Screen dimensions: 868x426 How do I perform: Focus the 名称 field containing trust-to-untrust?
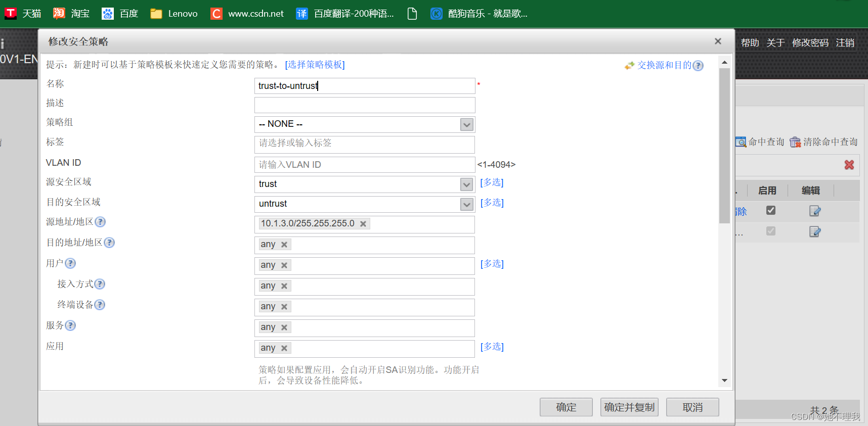[365, 86]
